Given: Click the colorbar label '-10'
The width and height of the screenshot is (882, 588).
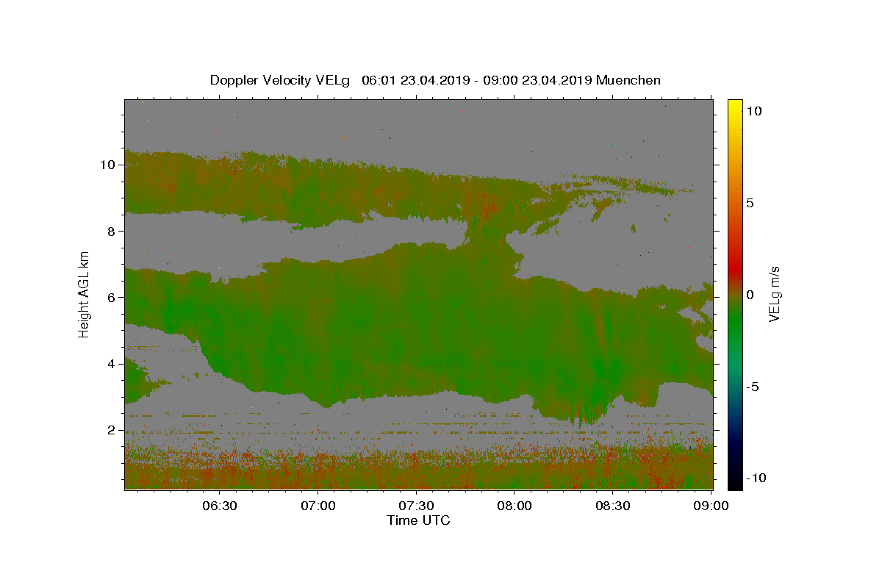Looking at the screenshot, I should pos(756,478).
